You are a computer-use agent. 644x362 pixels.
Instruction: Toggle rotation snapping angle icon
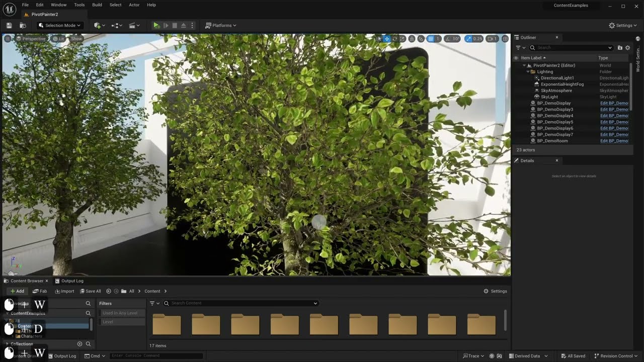448,39
